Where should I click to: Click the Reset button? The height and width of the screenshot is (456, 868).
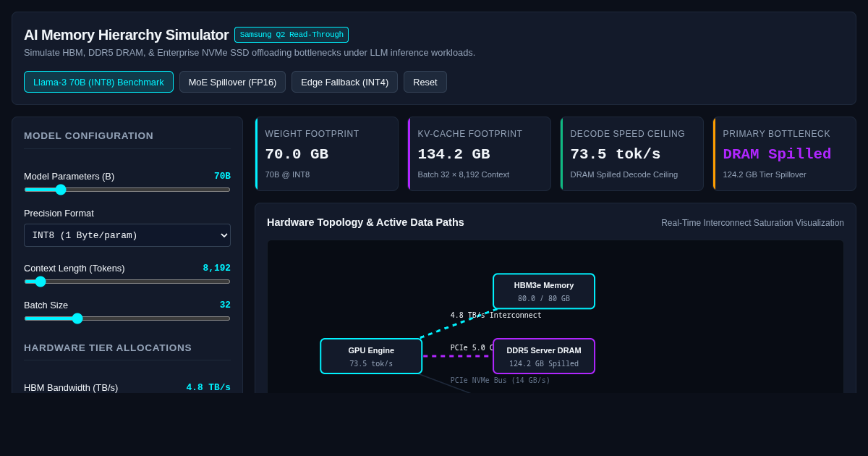click(x=425, y=82)
